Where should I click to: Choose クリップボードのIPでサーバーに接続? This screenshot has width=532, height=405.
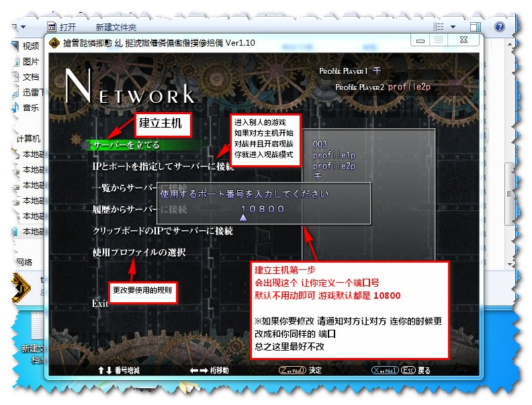(x=162, y=230)
